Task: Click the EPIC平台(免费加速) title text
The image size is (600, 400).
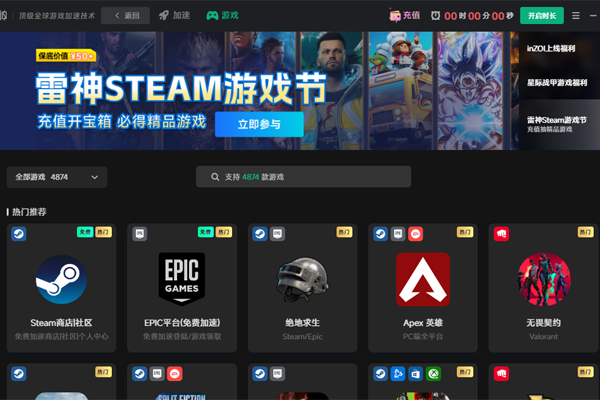Action: (182, 323)
